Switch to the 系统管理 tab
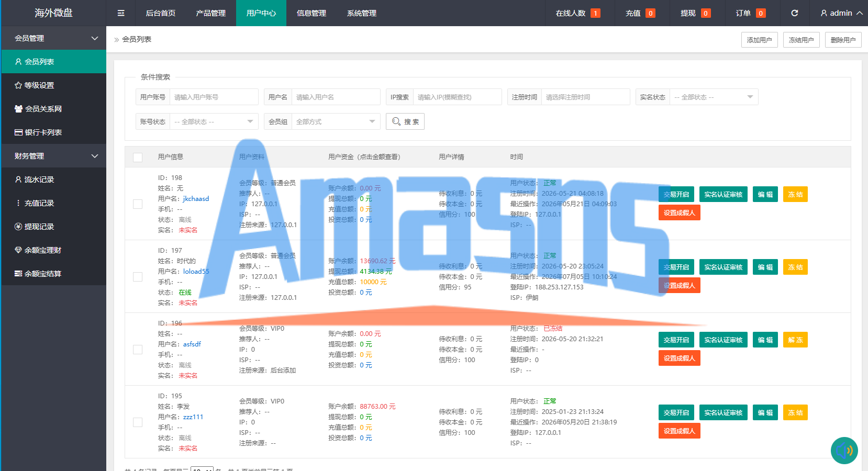868x471 pixels. (362, 13)
